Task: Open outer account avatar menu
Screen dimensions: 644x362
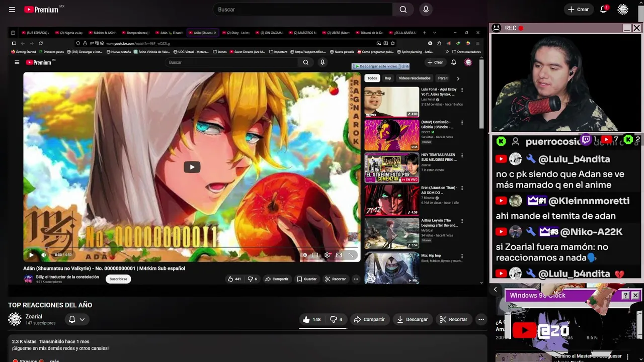Action: tap(623, 10)
